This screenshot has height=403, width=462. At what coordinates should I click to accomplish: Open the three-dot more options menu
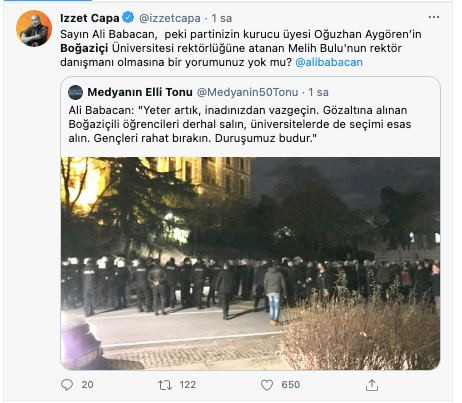[x=433, y=17]
